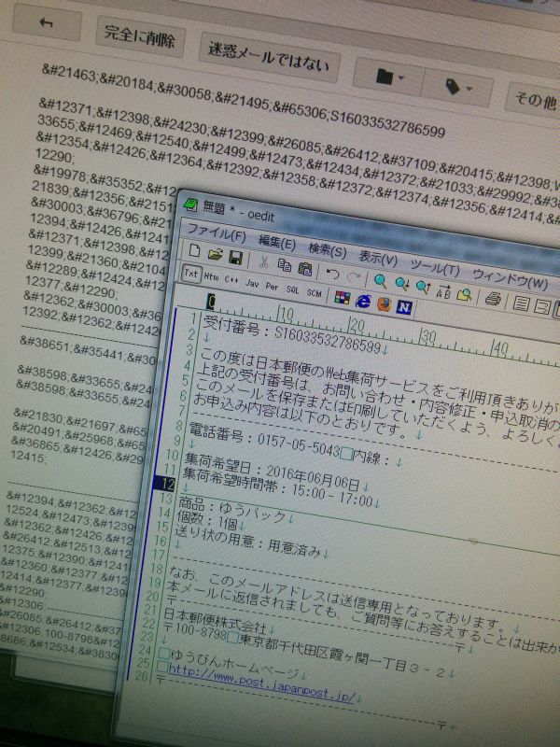Open the ファイル(F) menu
Viewport: 560px width, 747px height.
pyautogui.click(x=217, y=233)
